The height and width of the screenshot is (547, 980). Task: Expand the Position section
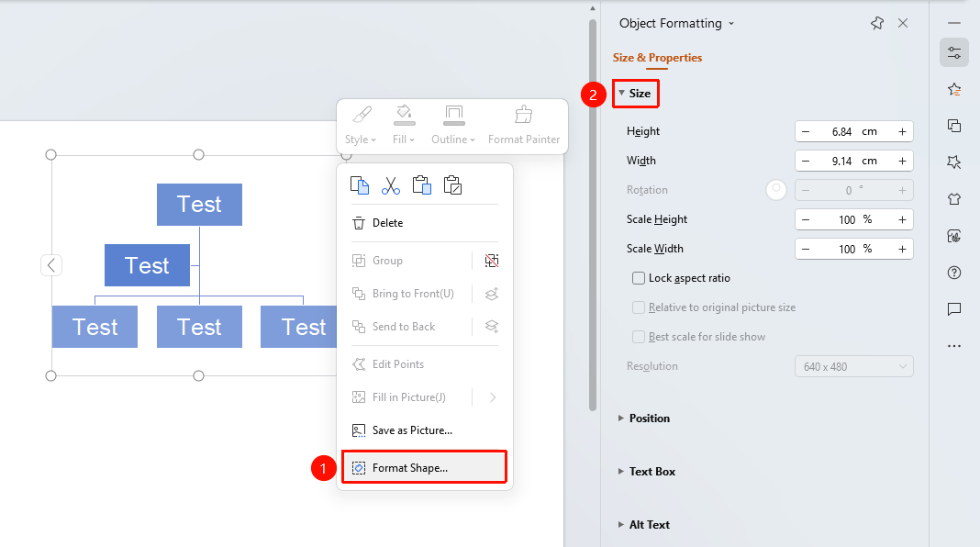click(x=644, y=419)
